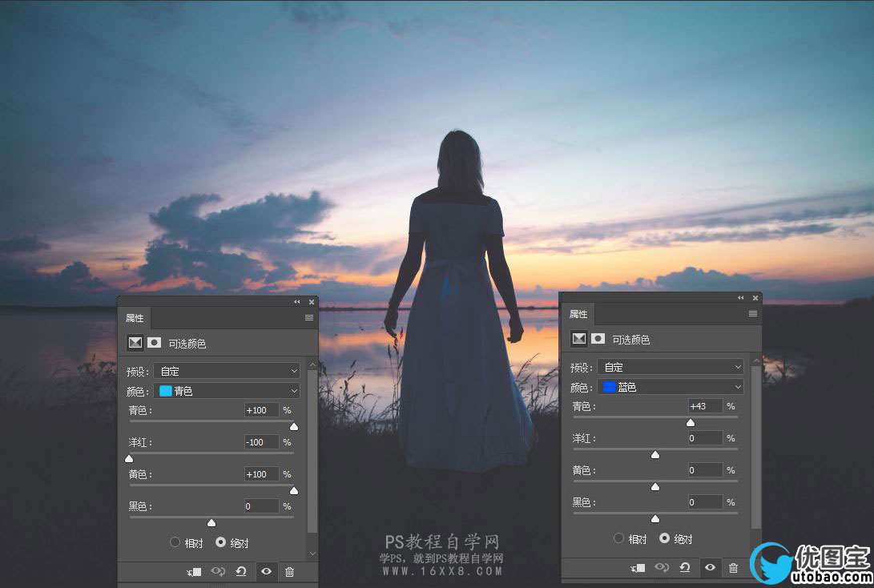Select 相对 radio button in left panel

point(175,542)
